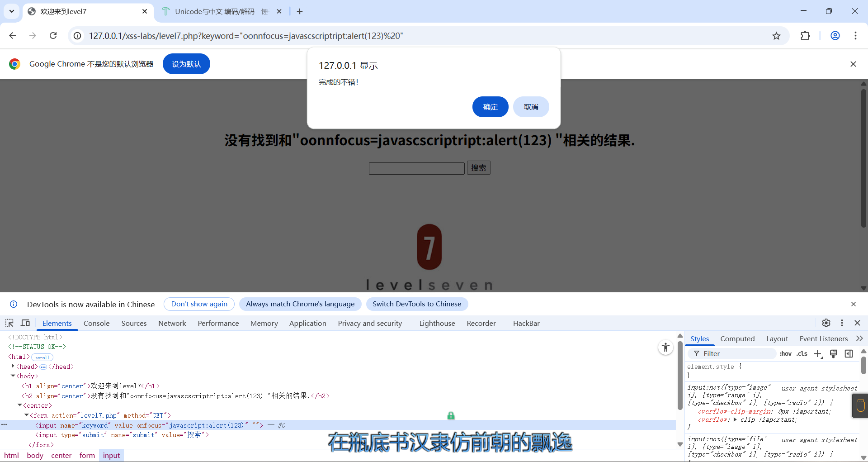The height and width of the screenshot is (462, 868).
Task: Toggle the device toolbar icon
Action: click(25, 323)
